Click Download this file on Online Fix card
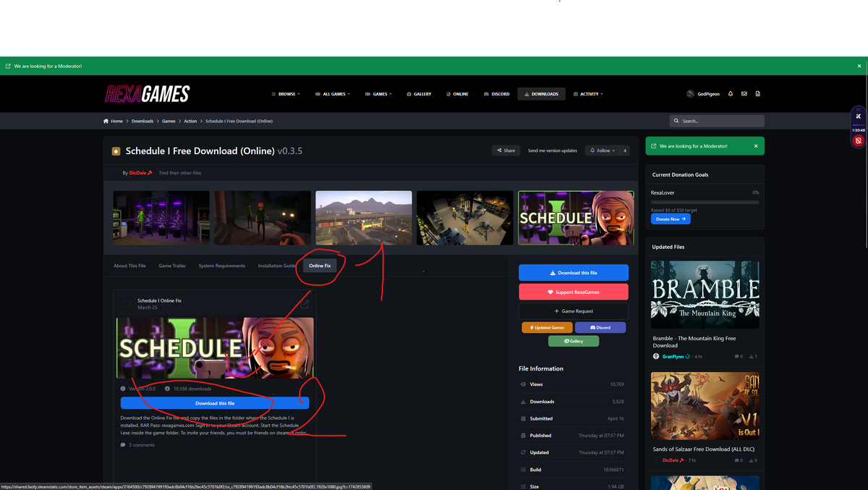The image size is (868, 490). click(x=215, y=403)
